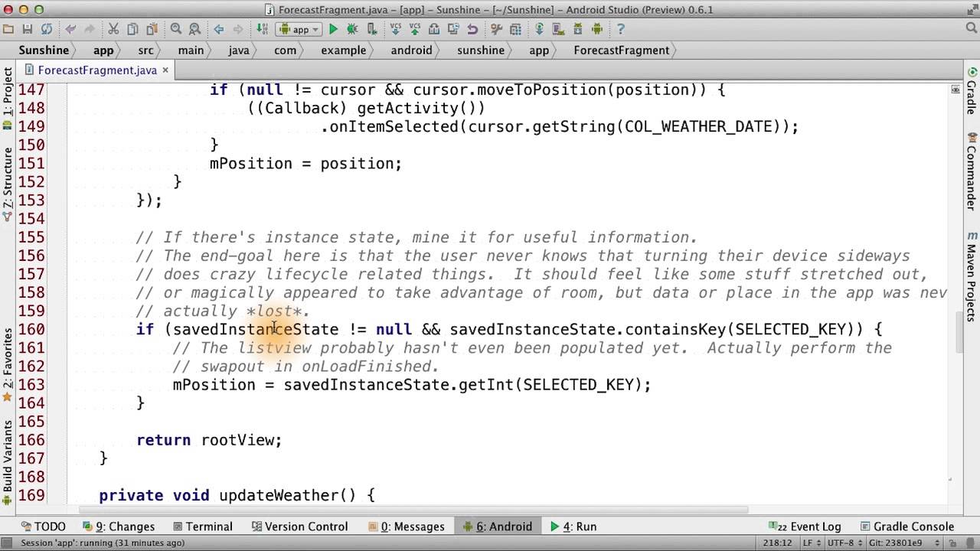Toggle the 1: Project tool window
Viewport: 980px width, 551px height.
(x=8, y=98)
